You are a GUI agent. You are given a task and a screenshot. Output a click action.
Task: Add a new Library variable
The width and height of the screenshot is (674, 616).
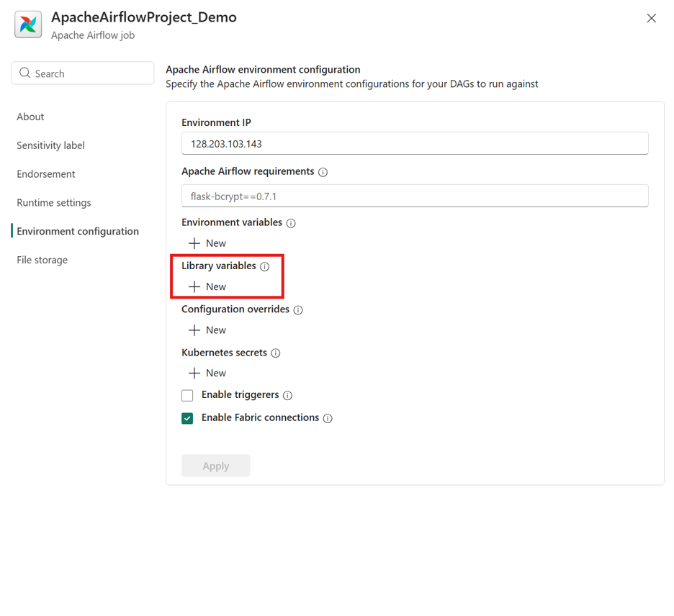pos(207,286)
